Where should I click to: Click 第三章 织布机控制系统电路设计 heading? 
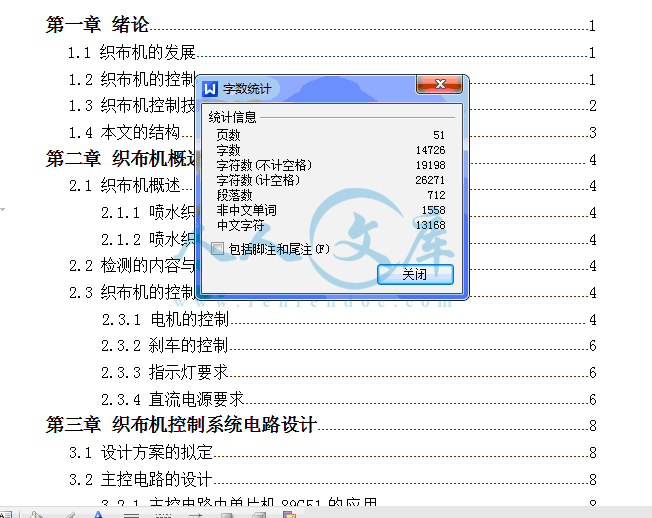182,425
